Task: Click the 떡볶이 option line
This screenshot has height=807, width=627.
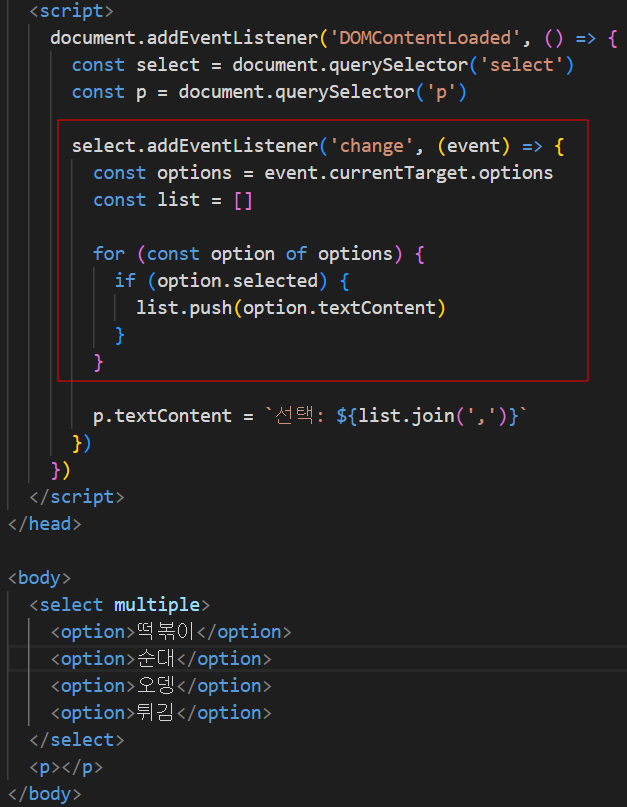Action: click(x=171, y=632)
